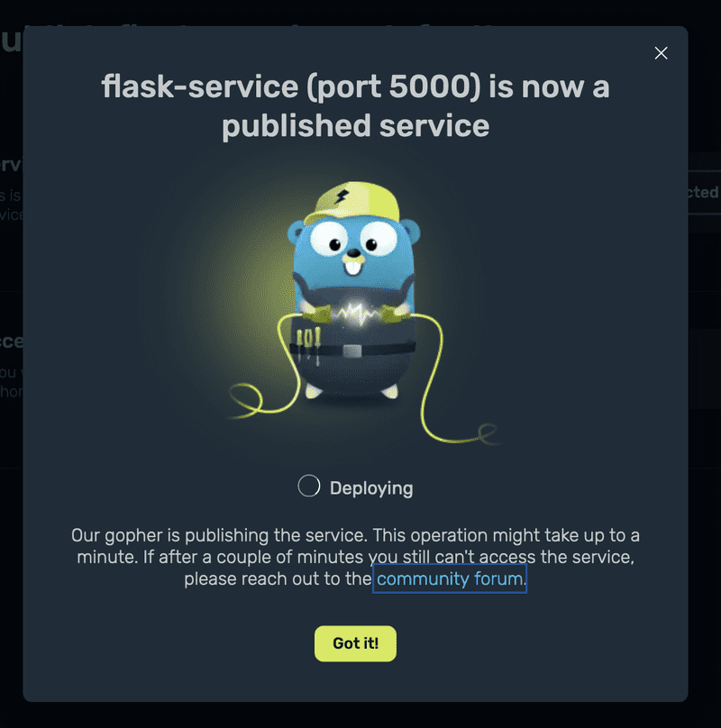Click the electric spark between the plugs
Image resolution: width=721 pixels, height=728 pixels.
pyautogui.click(x=356, y=314)
